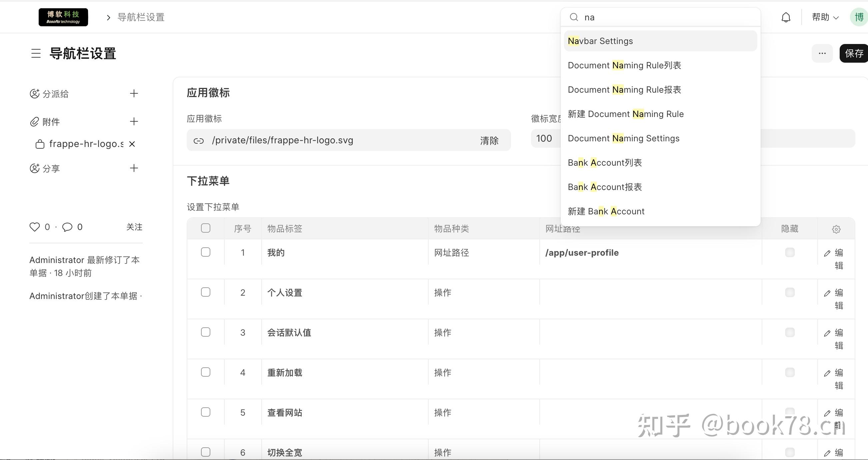868x460 pixels.
Task: Like this document with the heart icon
Action: (x=35, y=227)
